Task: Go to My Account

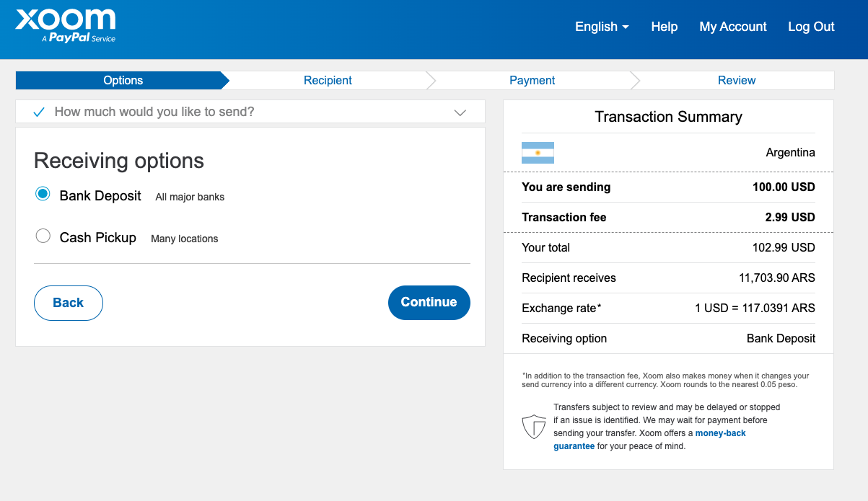Action: [732, 27]
